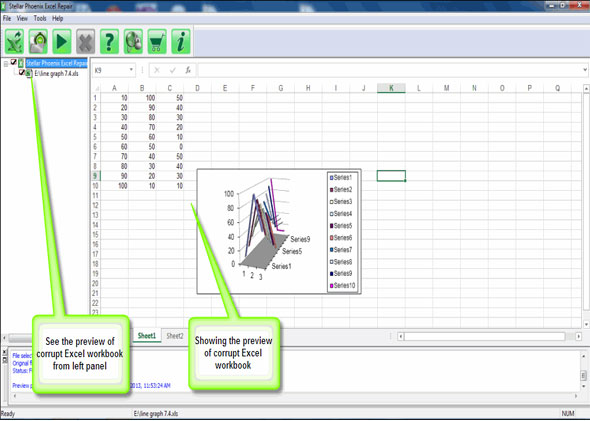The height and width of the screenshot is (421, 590).
Task: Select E:\line graph 7.4.xls in the tree
Action: (x=56, y=74)
